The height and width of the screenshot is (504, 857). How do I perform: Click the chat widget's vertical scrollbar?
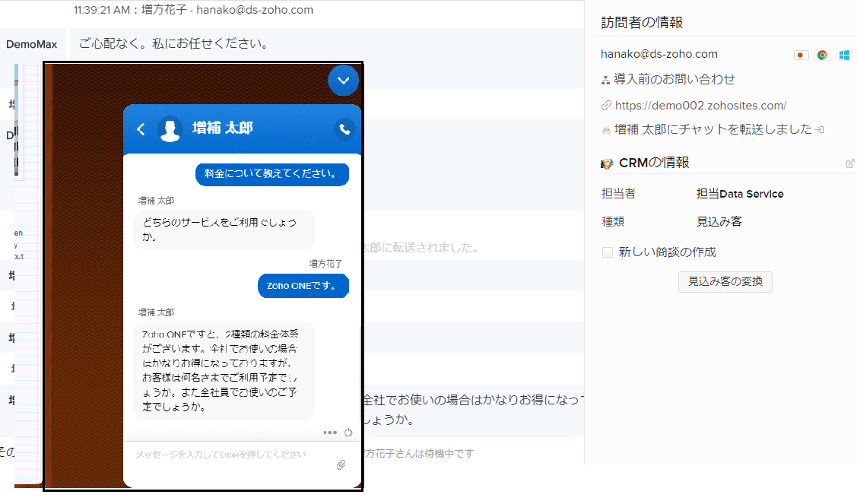point(359,372)
